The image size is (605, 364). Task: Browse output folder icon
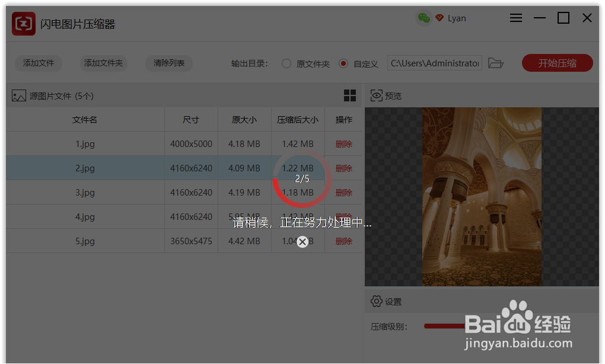tap(496, 63)
